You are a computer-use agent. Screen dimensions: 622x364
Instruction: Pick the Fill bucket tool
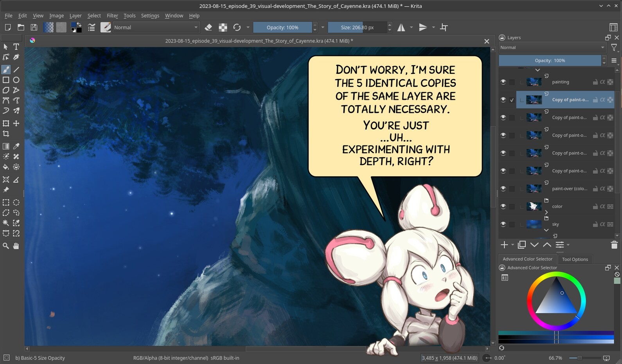pos(6,167)
